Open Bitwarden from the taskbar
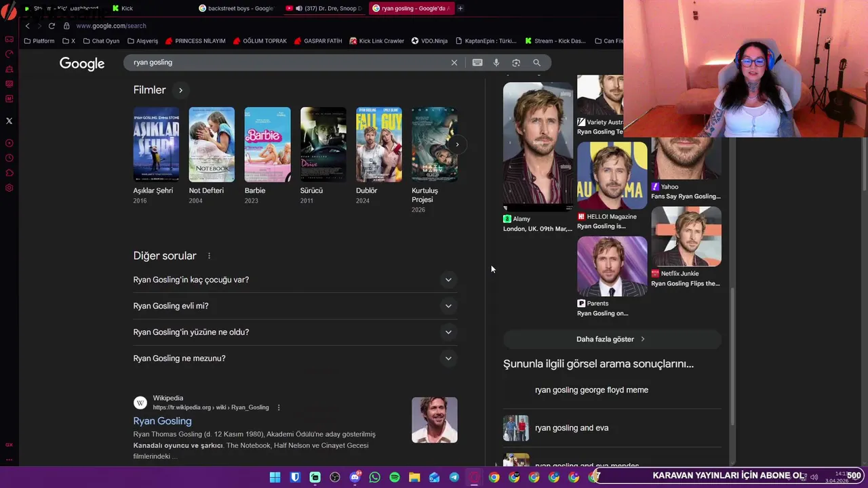Screen dimensions: 868x488 [295, 478]
